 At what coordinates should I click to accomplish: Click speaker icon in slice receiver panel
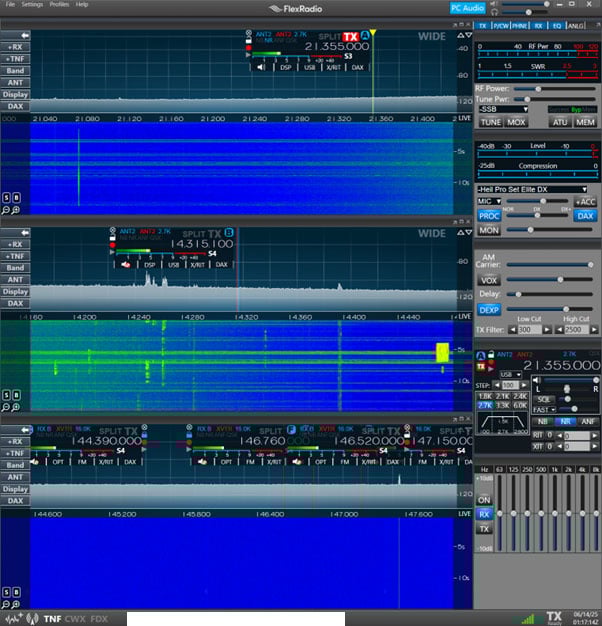click(536, 380)
